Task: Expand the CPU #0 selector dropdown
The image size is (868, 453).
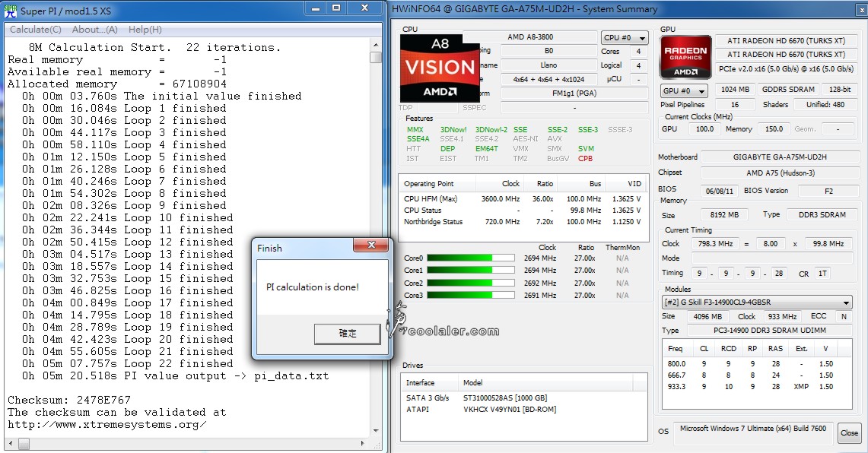Action: pyautogui.click(x=625, y=37)
